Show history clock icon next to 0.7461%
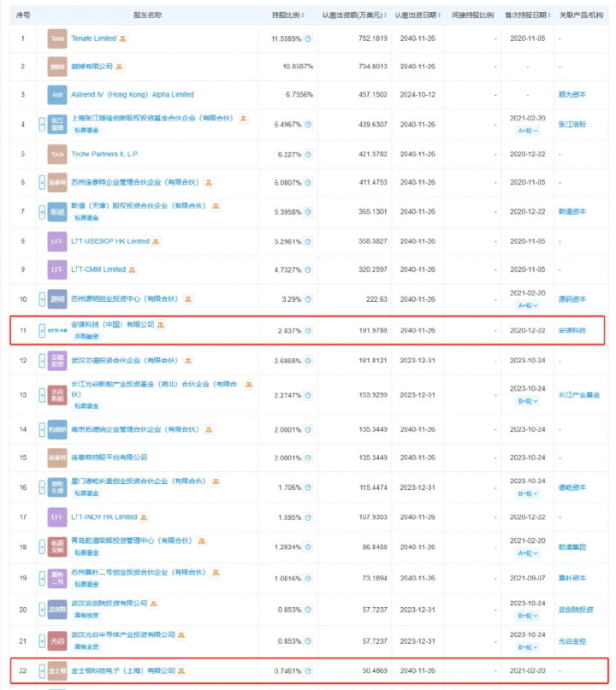This screenshot has height=690, width=616. click(308, 671)
